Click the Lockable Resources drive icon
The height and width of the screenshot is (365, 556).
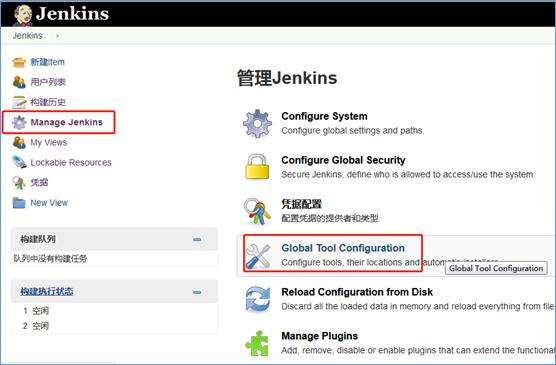point(19,162)
